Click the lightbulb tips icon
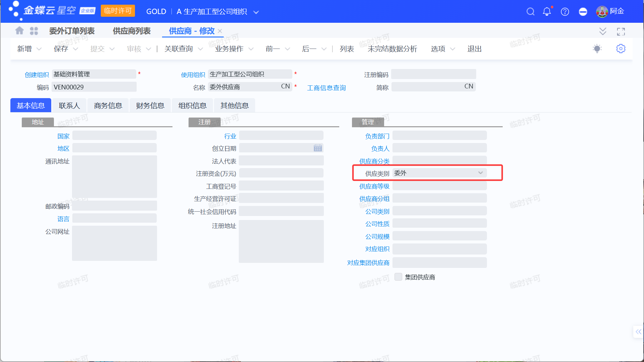644x362 pixels. [597, 49]
